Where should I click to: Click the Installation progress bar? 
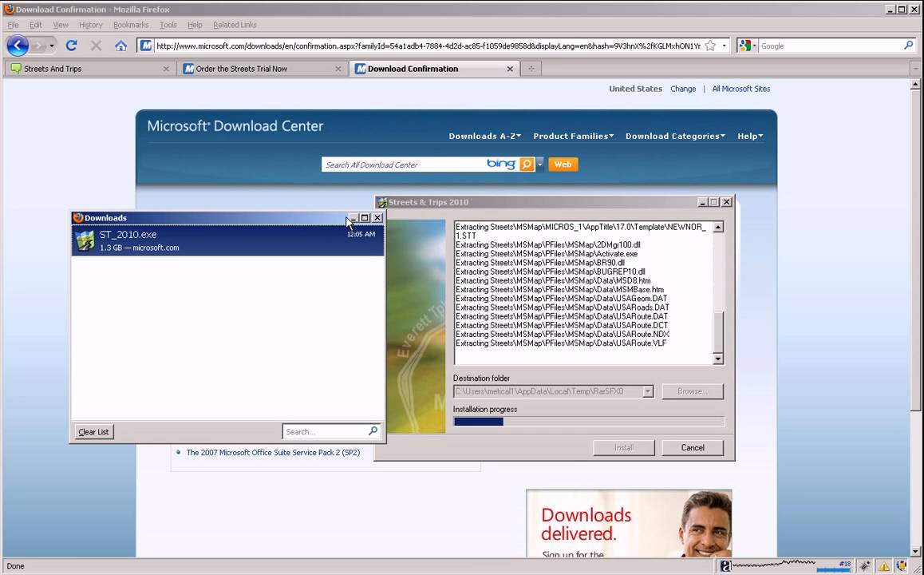pos(589,421)
